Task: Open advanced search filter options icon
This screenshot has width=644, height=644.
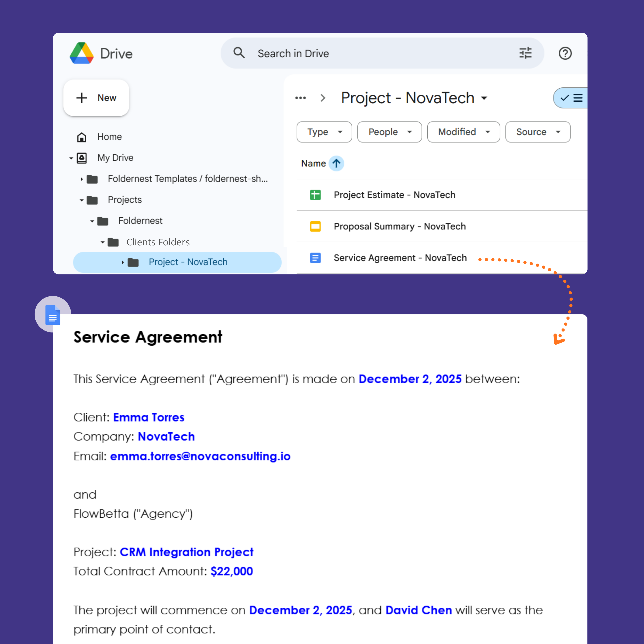Action: coord(525,53)
